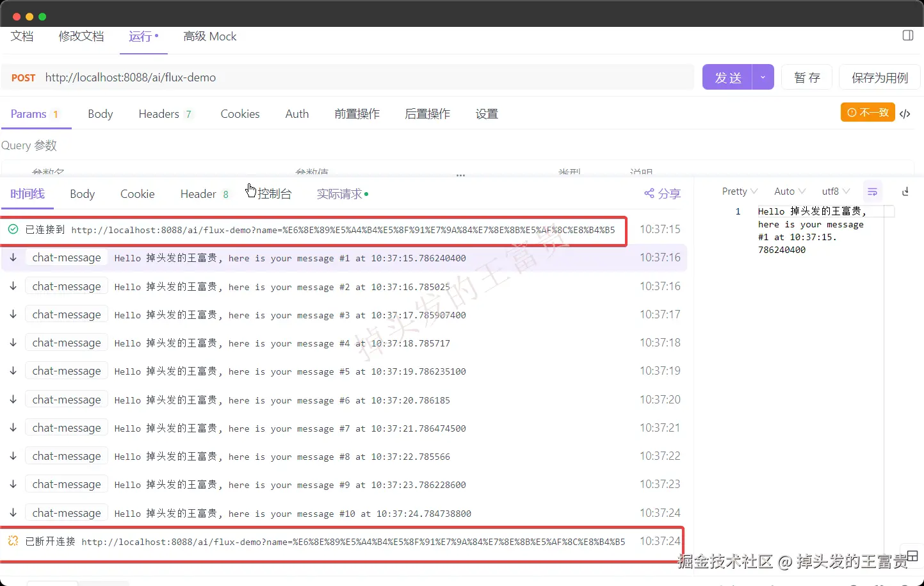Click the chat-message tag of message #5
This screenshot has width=924, height=586.
[67, 371]
